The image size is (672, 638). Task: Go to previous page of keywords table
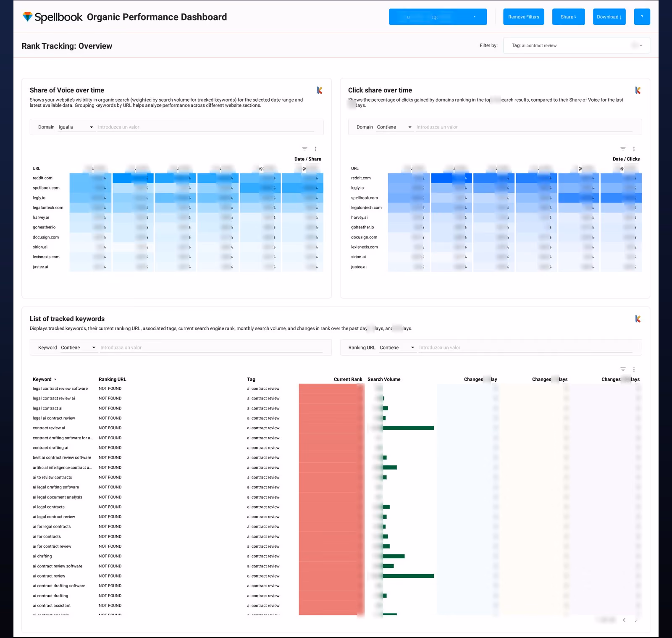point(624,620)
